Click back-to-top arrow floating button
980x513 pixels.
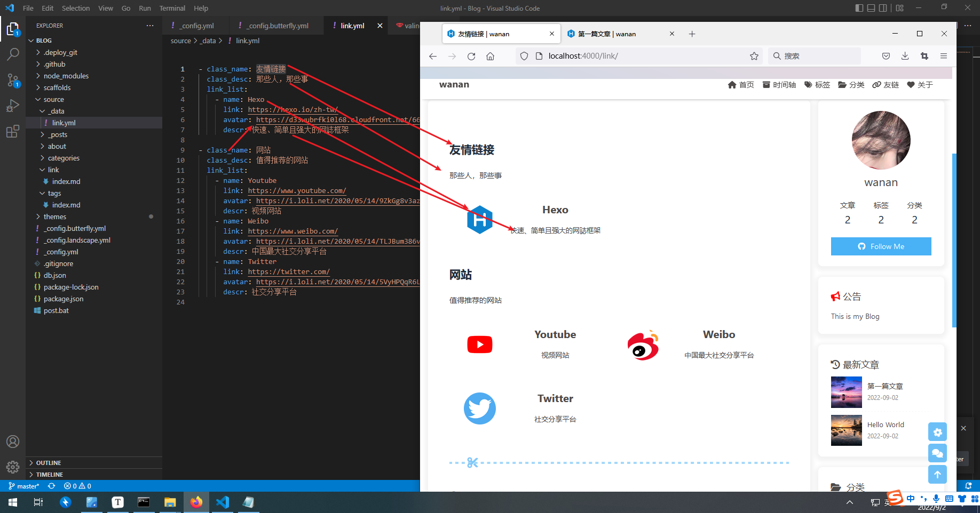coord(937,475)
